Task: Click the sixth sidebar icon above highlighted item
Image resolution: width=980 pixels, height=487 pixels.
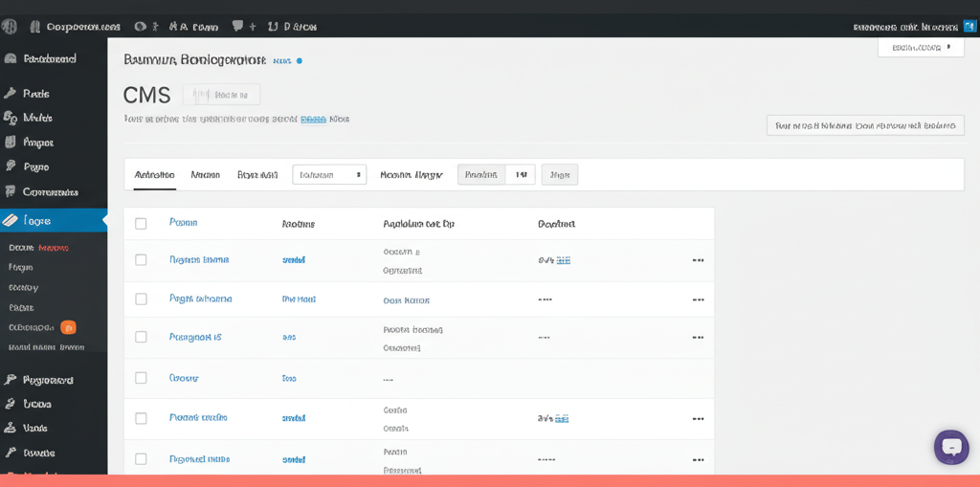Action: click(x=10, y=192)
